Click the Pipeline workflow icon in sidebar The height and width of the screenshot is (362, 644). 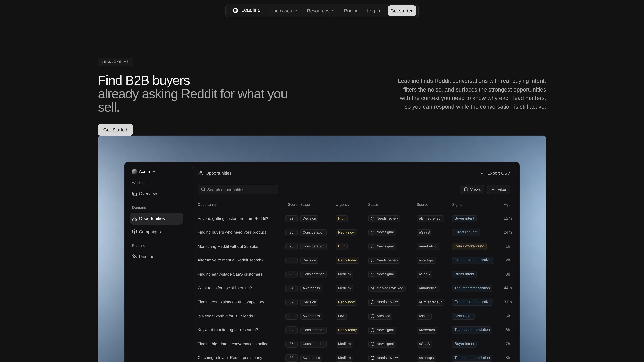[x=135, y=257]
